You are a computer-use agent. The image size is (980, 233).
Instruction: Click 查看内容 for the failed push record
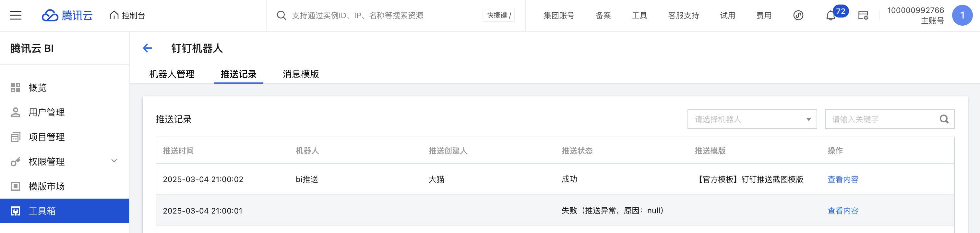[843, 211]
